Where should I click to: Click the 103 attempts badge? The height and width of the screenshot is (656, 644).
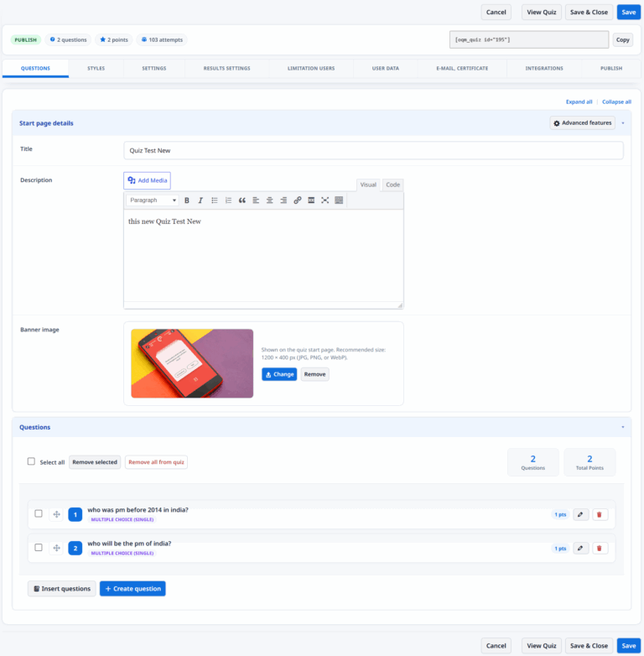coord(162,39)
